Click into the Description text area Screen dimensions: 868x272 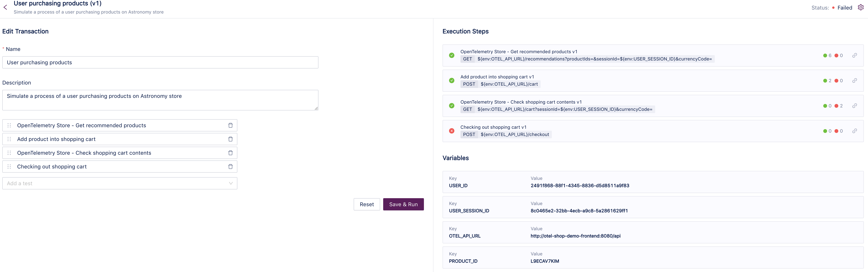click(x=160, y=100)
